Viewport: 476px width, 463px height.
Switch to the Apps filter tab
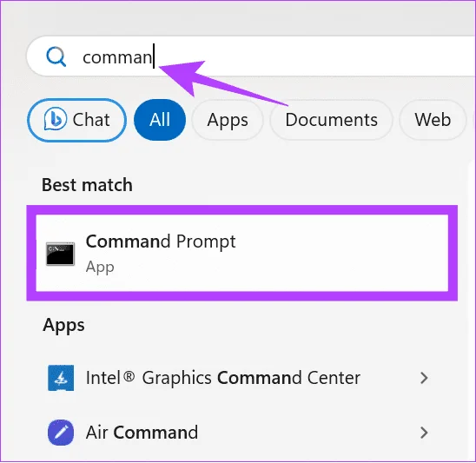pyautogui.click(x=228, y=120)
